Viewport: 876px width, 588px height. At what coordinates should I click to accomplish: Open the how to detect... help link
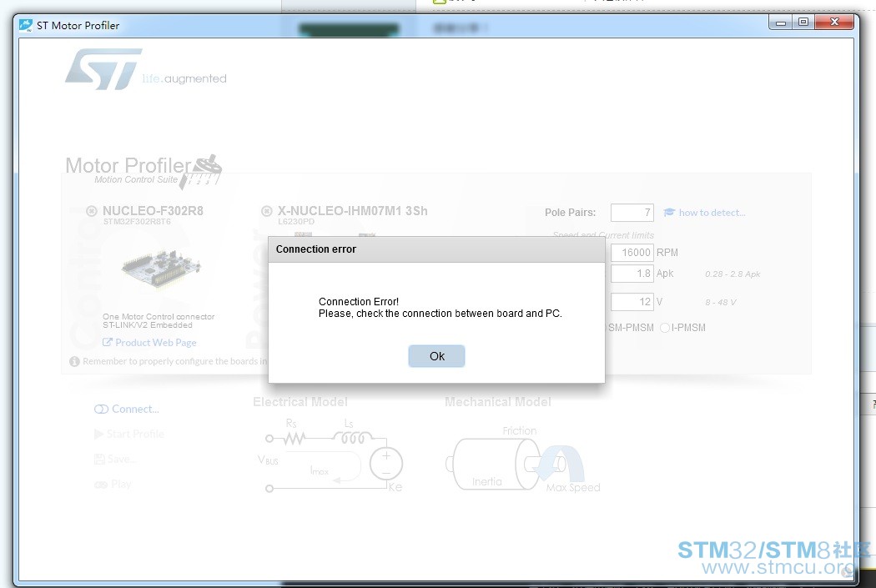point(712,213)
